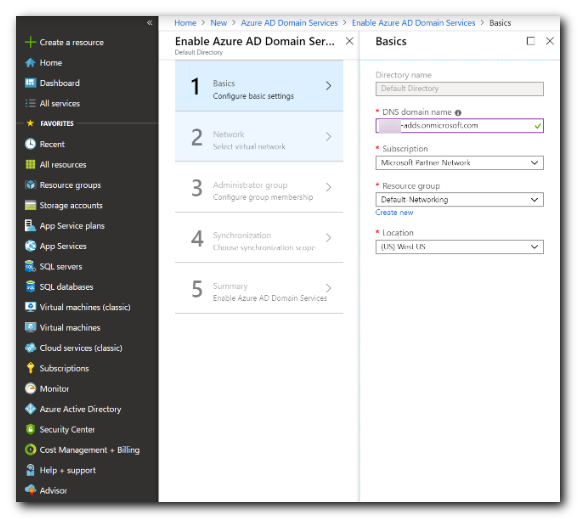Image resolution: width=577 pixels, height=519 pixels.
Task: Click the DNS domain name info icon
Action: pyautogui.click(x=458, y=113)
